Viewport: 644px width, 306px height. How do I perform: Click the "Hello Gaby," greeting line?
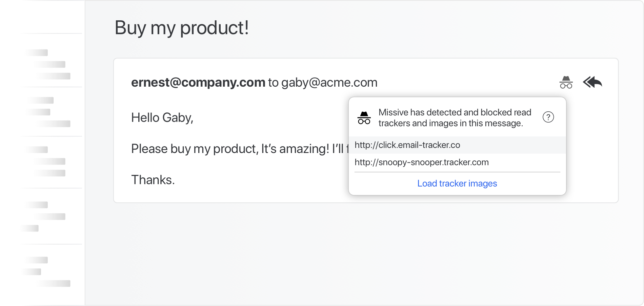click(x=162, y=117)
